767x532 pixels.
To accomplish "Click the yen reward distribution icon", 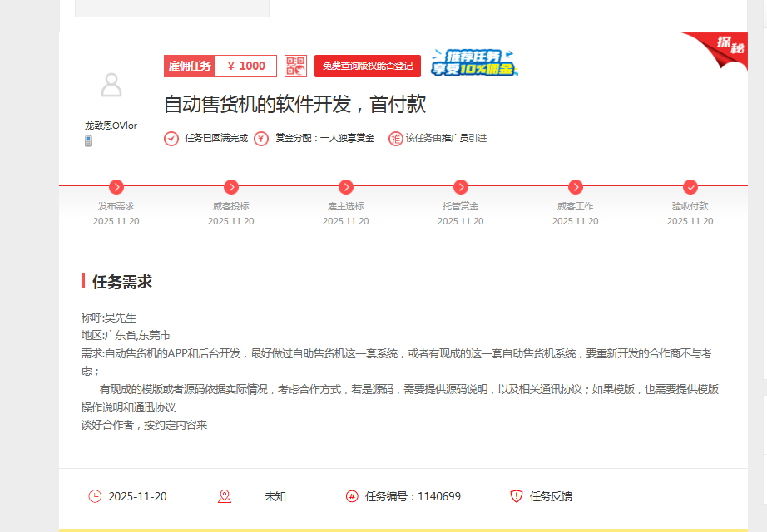I will point(261,138).
